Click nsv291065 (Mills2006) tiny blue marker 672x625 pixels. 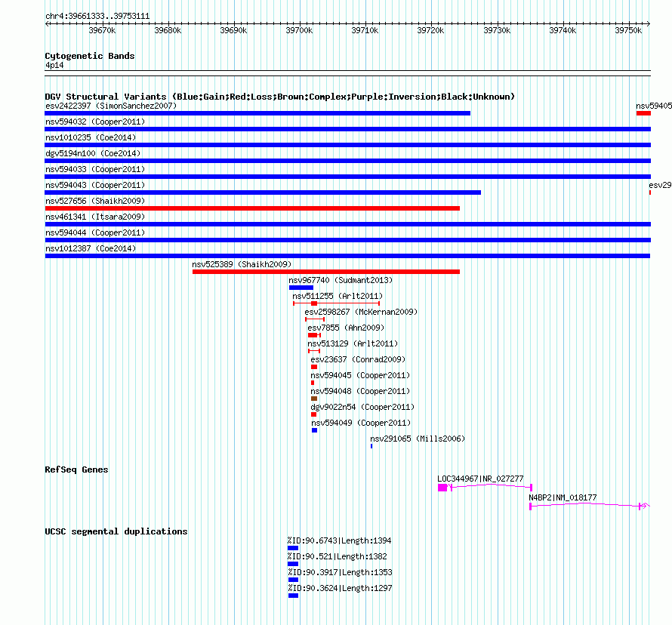pos(371,446)
